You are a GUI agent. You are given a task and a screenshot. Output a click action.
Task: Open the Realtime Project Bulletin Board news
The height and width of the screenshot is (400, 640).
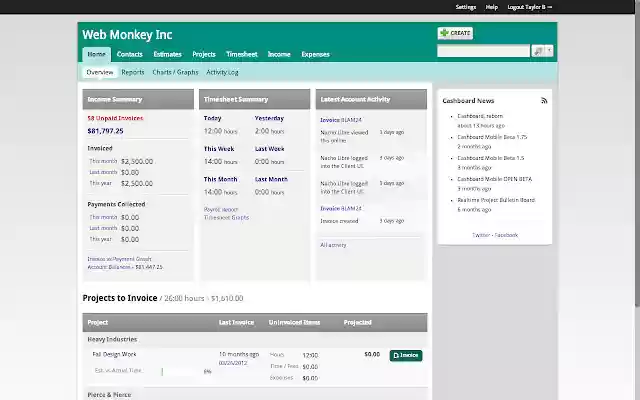[496, 200]
